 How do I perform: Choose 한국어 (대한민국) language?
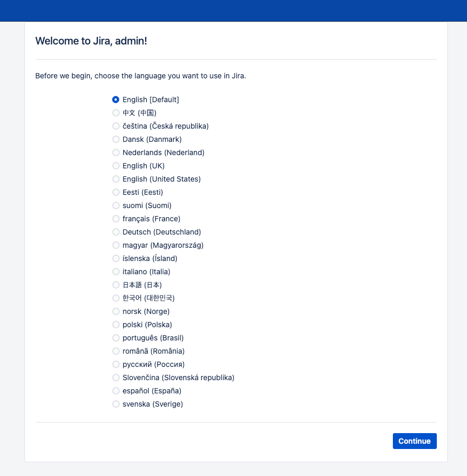click(x=115, y=298)
